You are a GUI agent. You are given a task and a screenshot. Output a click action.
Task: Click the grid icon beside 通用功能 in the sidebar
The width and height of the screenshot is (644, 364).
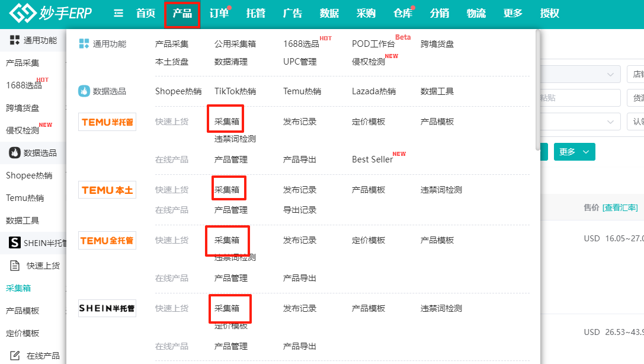pos(14,40)
